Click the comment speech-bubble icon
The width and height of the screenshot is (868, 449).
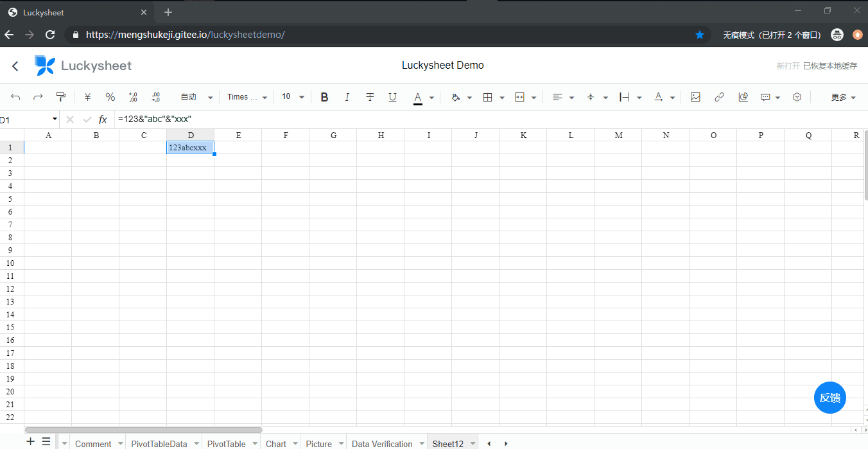765,97
